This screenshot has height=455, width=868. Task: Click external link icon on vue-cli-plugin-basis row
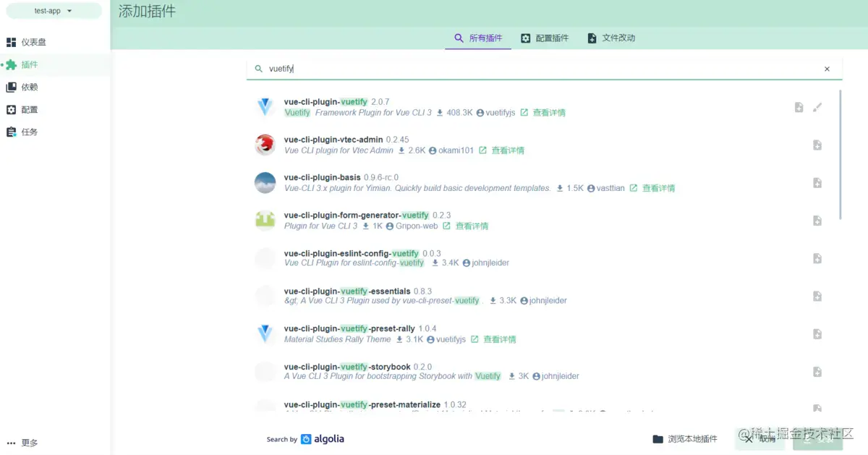pos(634,188)
